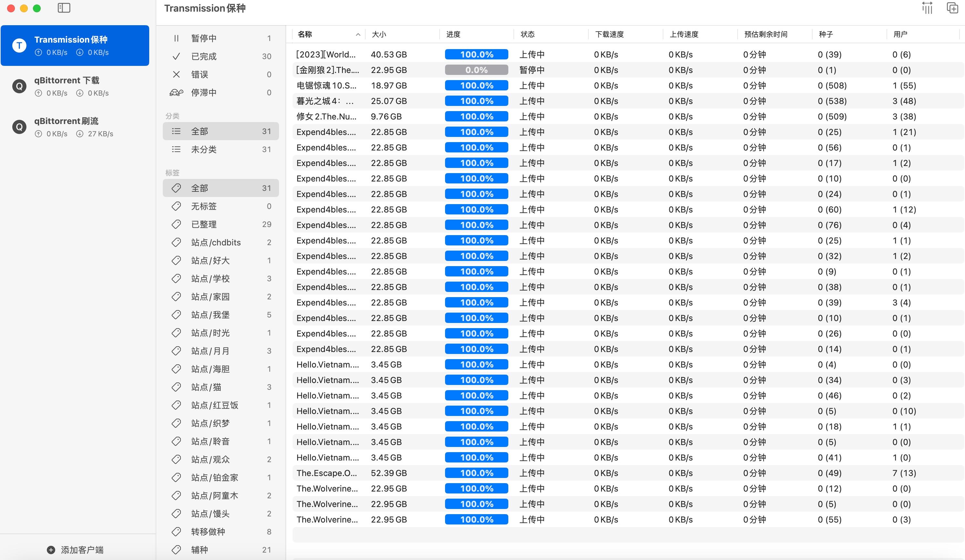
Task: Sort by 预估剩余时间 column header
Action: click(x=775, y=35)
